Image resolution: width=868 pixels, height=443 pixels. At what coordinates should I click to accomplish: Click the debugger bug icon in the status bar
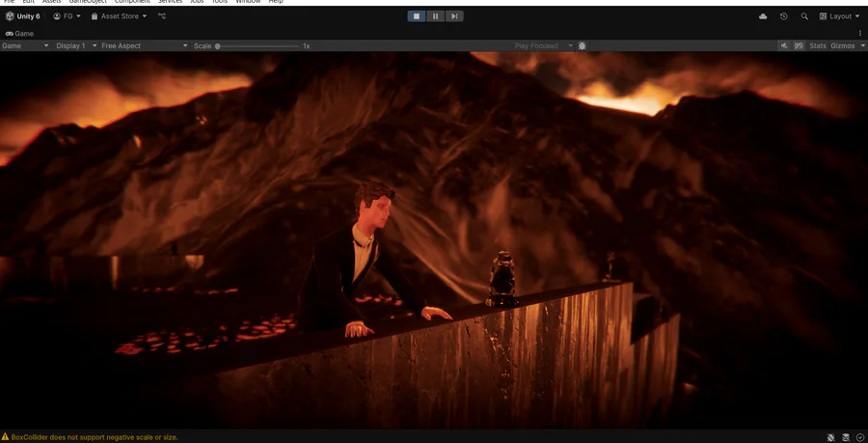pos(831,437)
